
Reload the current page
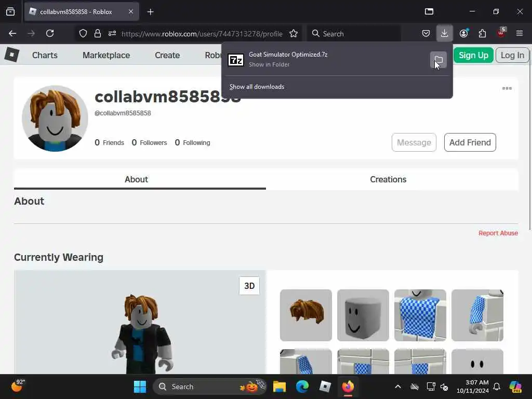50,34
